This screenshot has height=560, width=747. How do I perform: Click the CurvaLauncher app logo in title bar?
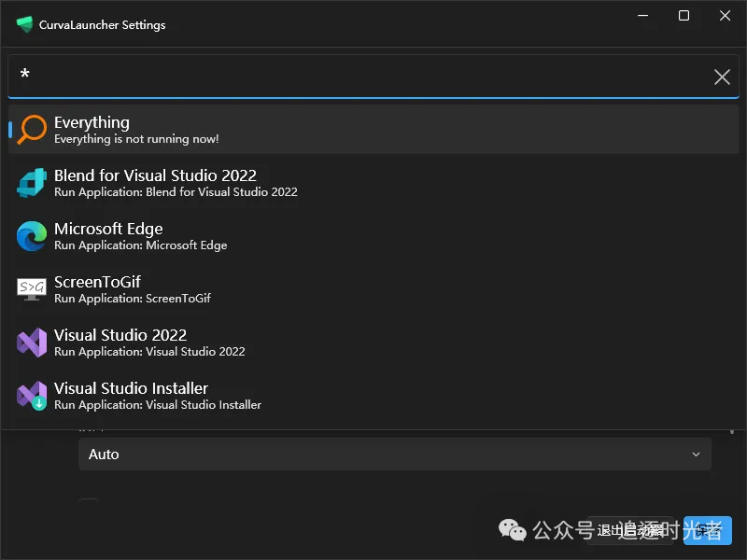24,24
